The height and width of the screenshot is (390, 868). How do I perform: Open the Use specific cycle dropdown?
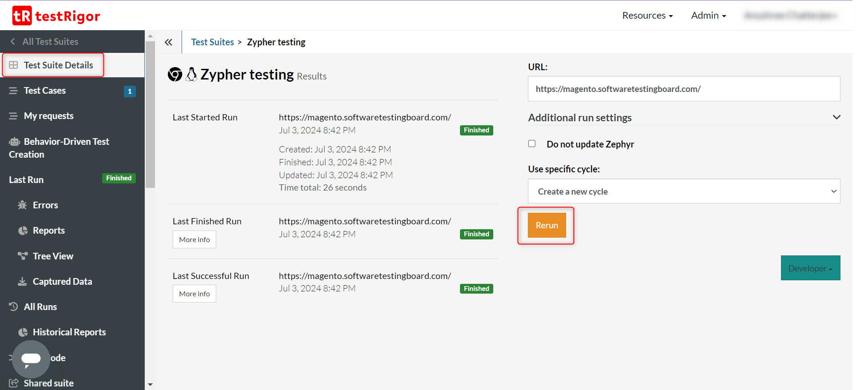coord(684,191)
